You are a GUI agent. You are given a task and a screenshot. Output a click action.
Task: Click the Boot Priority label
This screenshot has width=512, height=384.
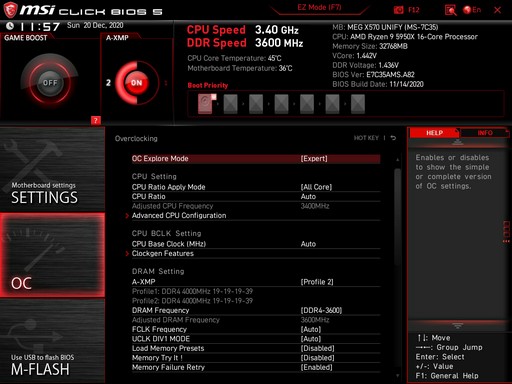tap(208, 85)
